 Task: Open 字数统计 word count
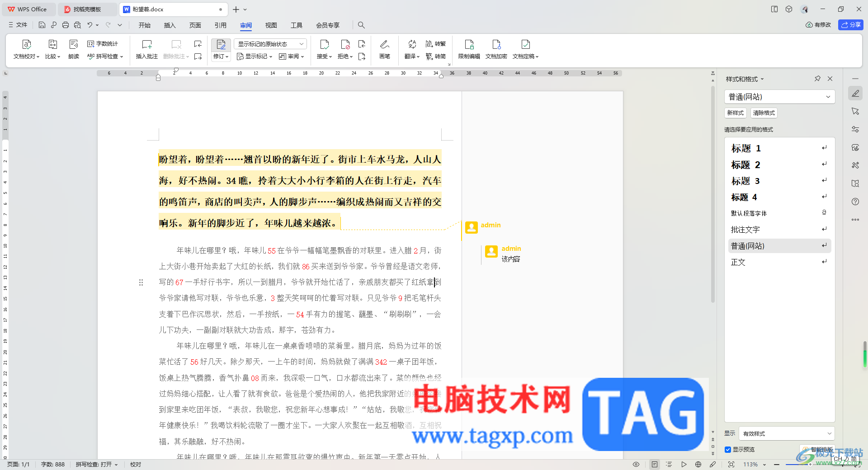[103, 44]
